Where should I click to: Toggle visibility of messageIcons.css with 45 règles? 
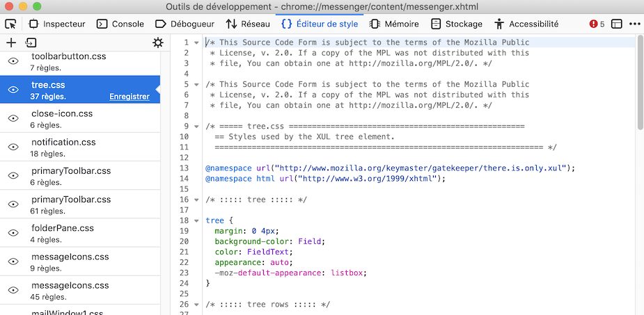click(x=13, y=290)
